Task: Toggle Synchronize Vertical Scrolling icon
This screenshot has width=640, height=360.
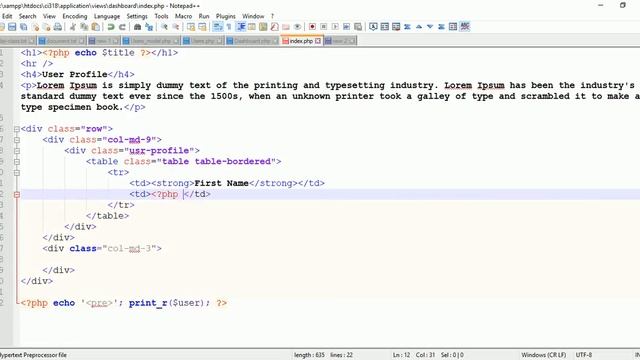Action: 191,27
